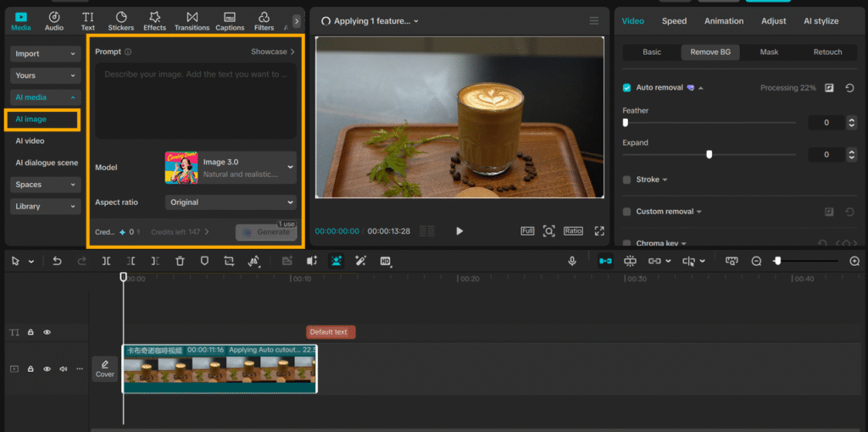Uncheck the Auto removal checkbox

626,88
